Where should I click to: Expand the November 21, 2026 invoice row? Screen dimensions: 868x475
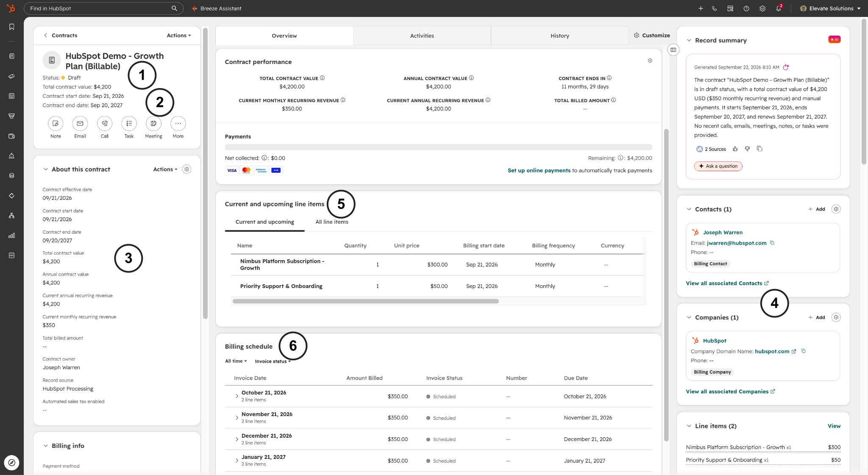pyautogui.click(x=236, y=418)
